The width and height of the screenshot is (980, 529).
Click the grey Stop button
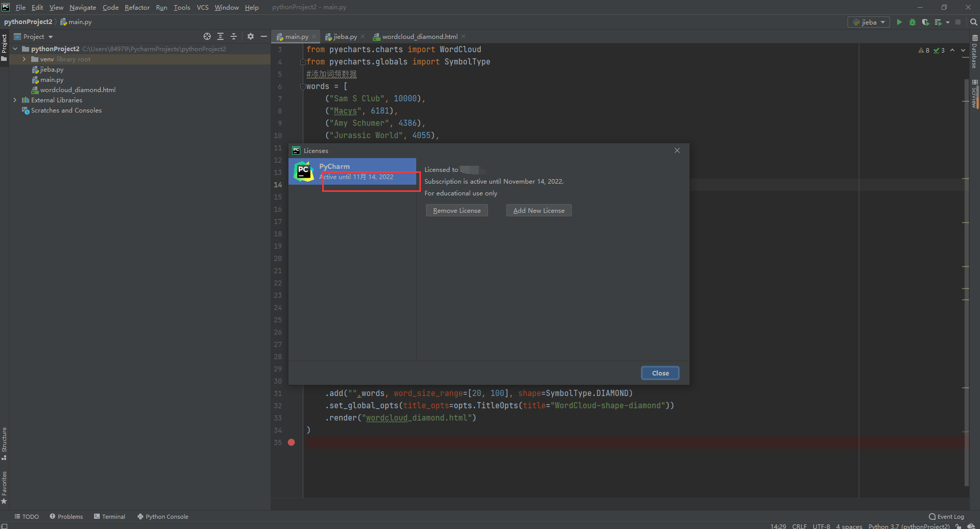tap(958, 22)
